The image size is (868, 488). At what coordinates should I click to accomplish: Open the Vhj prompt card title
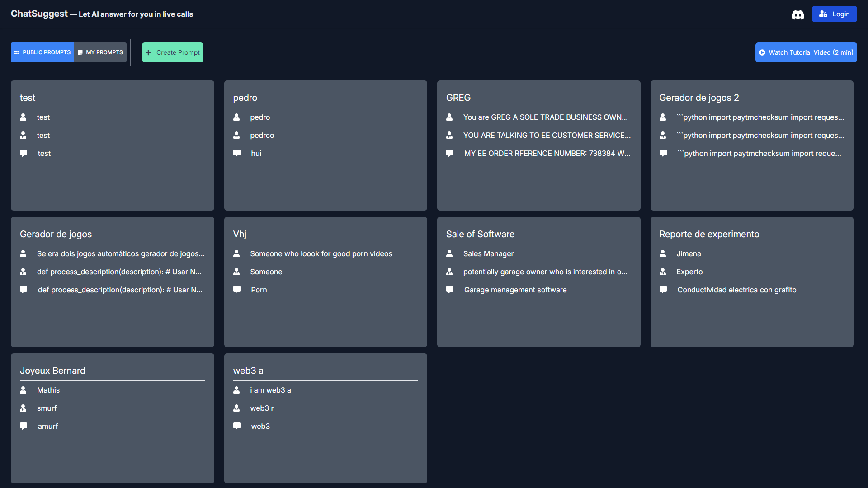240,234
